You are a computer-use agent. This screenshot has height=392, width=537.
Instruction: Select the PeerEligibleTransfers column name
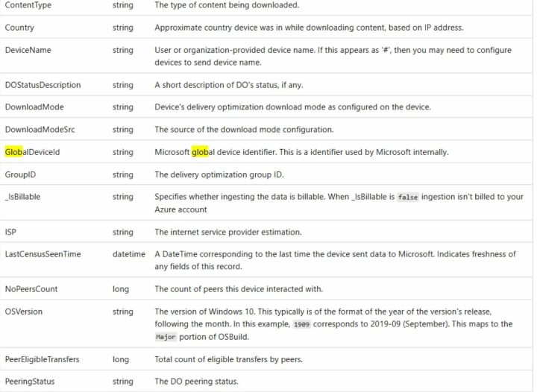click(x=42, y=359)
